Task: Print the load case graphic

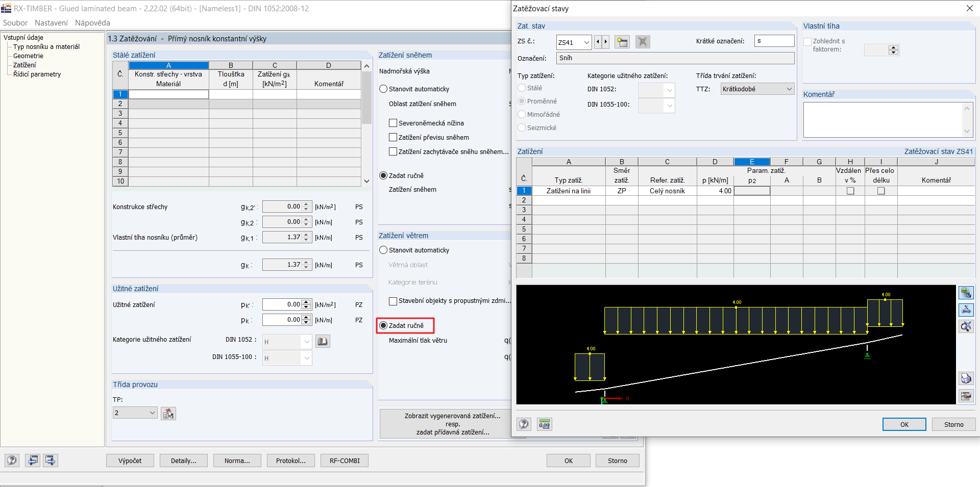Action: pos(966,378)
